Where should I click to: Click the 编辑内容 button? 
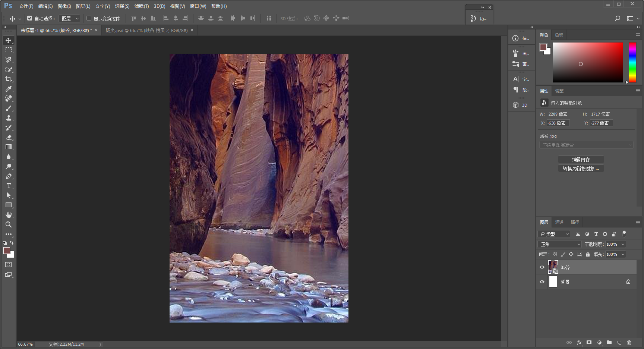[x=581, y=159]
